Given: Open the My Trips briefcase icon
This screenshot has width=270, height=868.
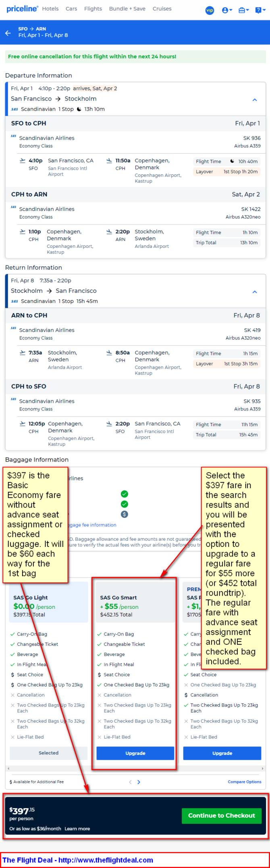Looking at the screenshot, I should pos(244,10).
